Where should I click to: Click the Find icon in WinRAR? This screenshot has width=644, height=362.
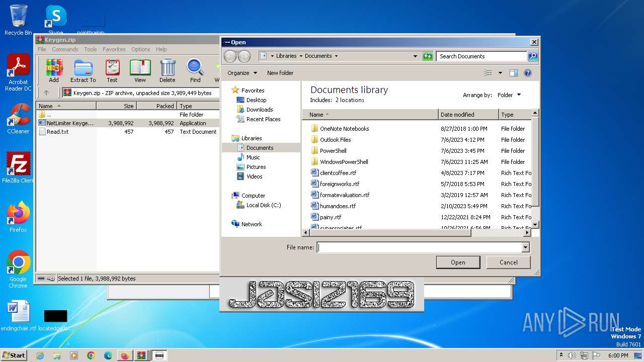coord(195,70)
